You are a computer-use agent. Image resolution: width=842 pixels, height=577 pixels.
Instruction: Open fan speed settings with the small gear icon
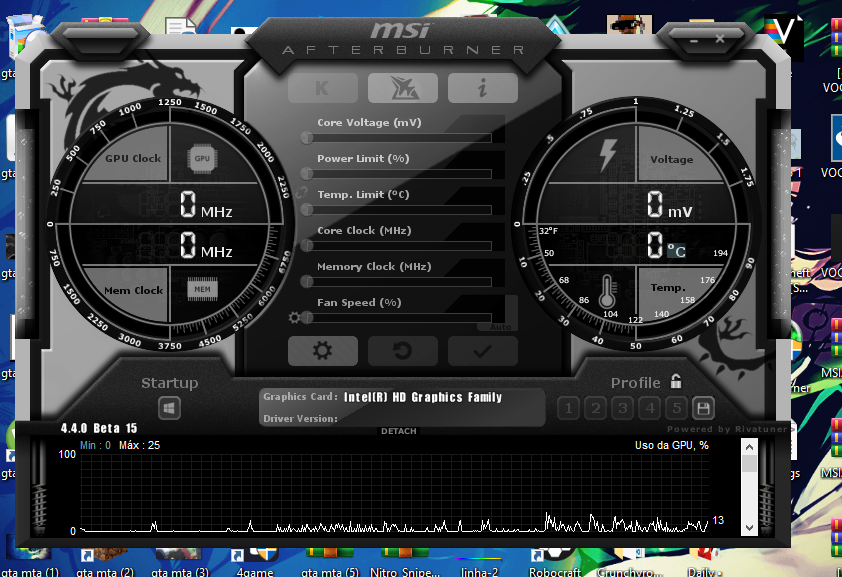[x=294, y=317]
